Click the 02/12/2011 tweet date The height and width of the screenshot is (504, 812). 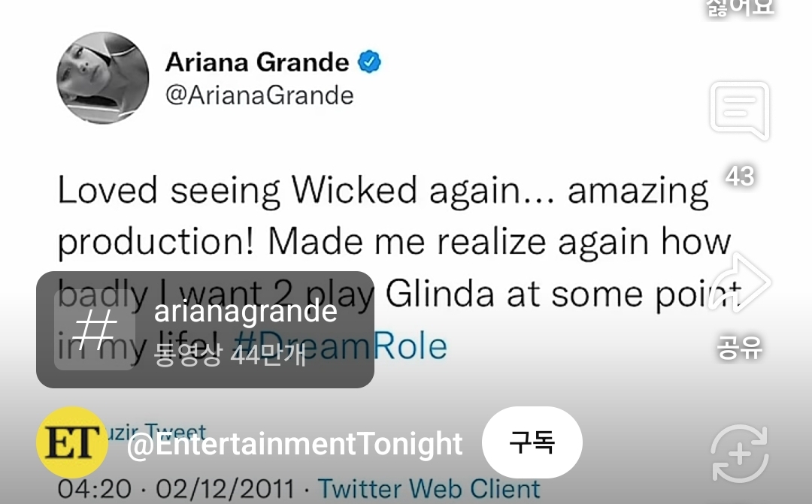[226, 489]
